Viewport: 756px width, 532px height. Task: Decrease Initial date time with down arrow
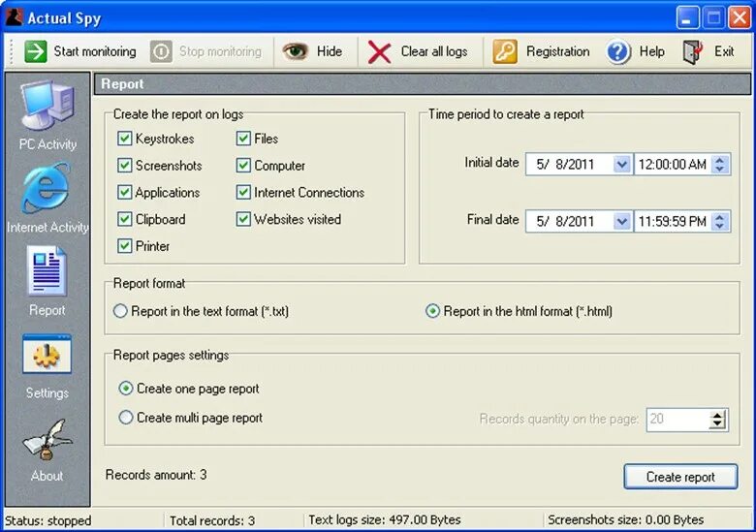[720, 170]
